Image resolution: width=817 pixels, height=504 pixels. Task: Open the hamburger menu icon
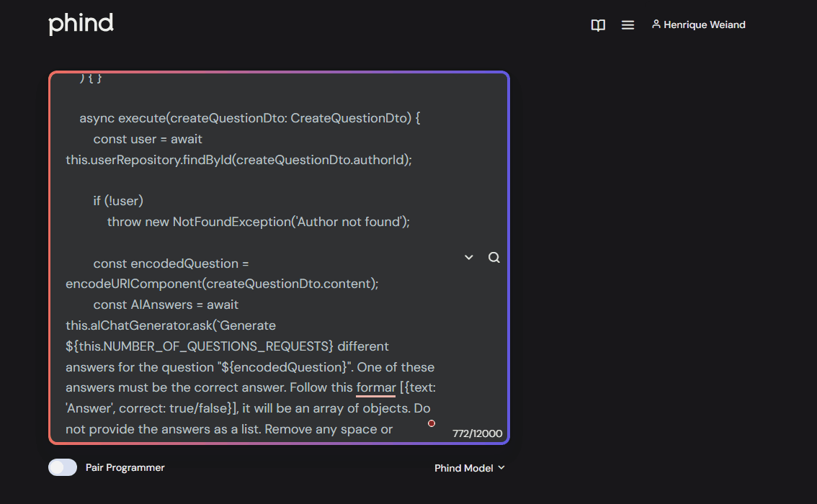pyautogui.click(x=628, y=25)
